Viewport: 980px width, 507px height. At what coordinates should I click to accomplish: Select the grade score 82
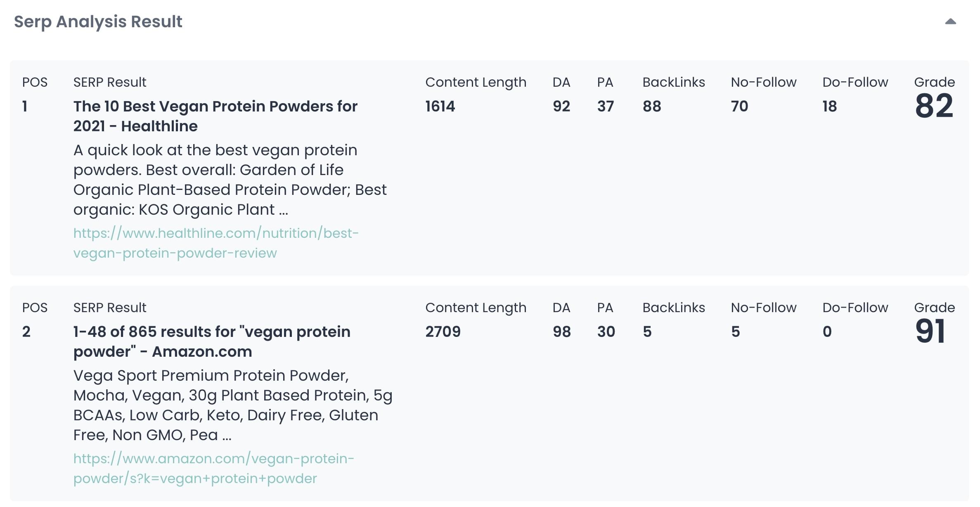pos(934,106)
